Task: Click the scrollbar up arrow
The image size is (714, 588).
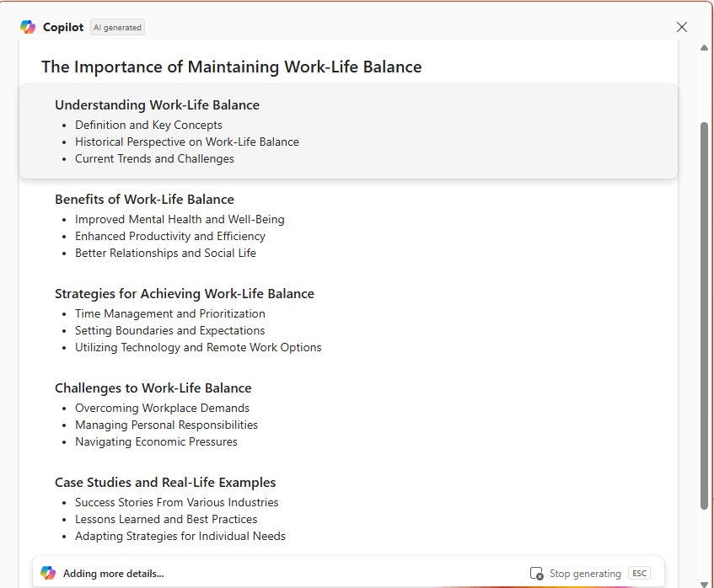Action: click(702, 47)
